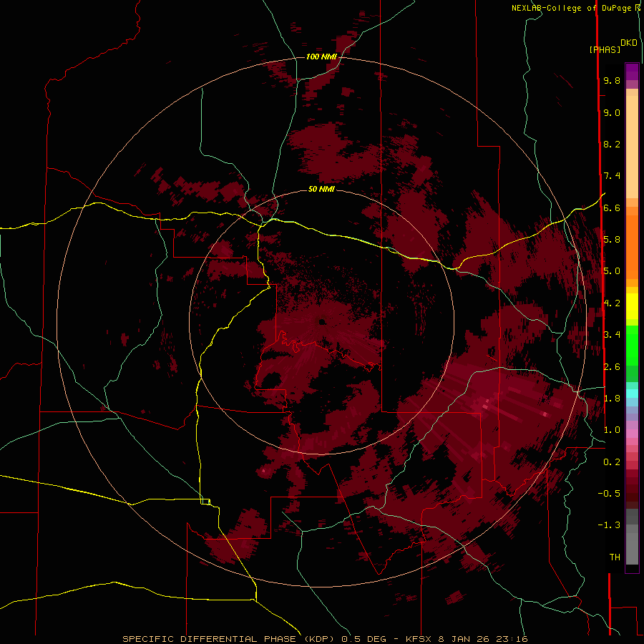This screenshot has height=644, width=644.
Task: Click the purple segment atop the color bar
Action: 632,72
